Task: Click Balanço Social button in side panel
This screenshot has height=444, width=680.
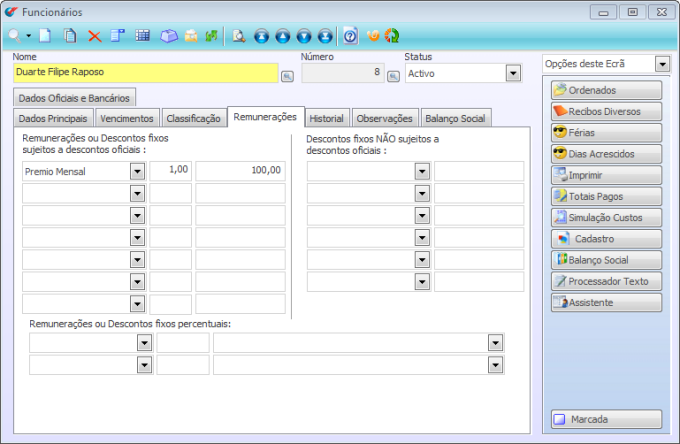Action: 607,260
